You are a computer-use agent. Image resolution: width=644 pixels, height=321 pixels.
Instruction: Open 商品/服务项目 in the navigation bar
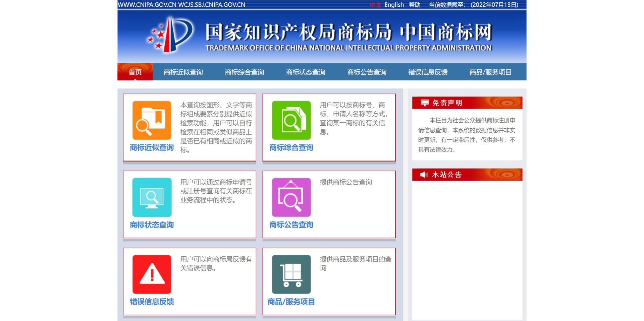point(490,72)
